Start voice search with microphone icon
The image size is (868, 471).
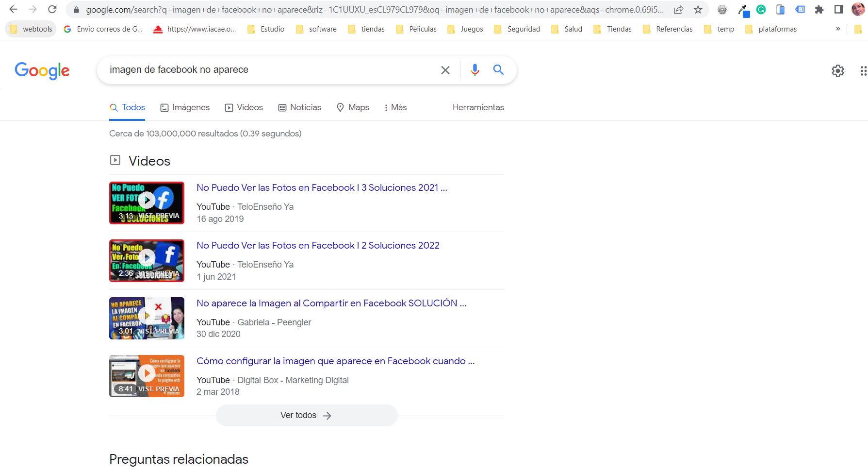pyautogui.click(x=475, y=70)
